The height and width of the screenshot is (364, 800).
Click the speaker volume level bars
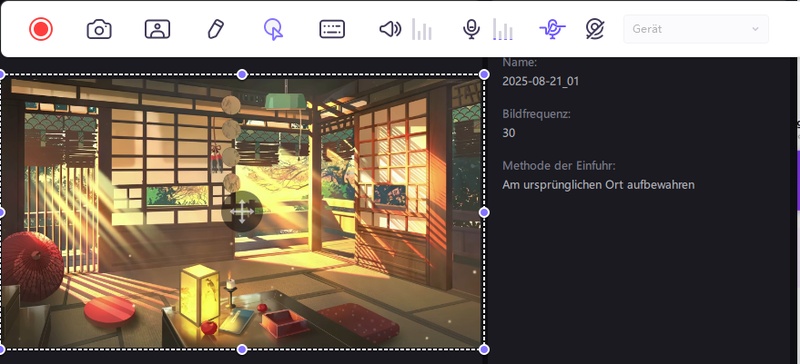[x=422, y=29]
